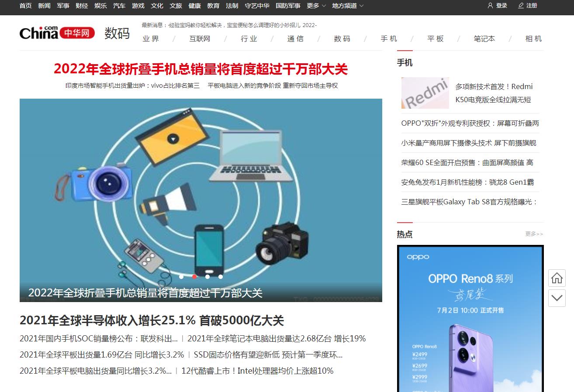Go to the 手机 section tab
The image size is (574, 392).
(x=389, y=39)
